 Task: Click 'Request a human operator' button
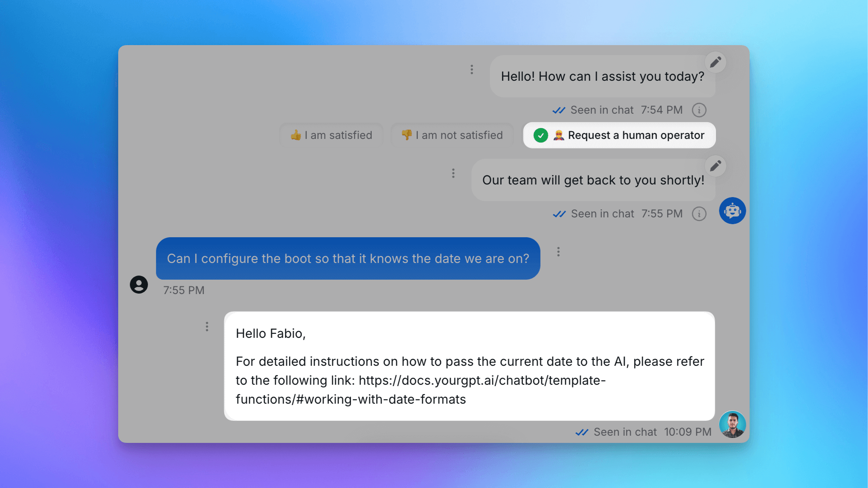click(x=619, y=135)
